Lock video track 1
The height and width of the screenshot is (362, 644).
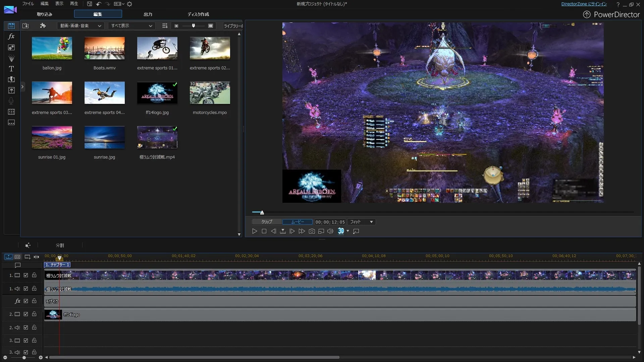(x=34, y=275)
